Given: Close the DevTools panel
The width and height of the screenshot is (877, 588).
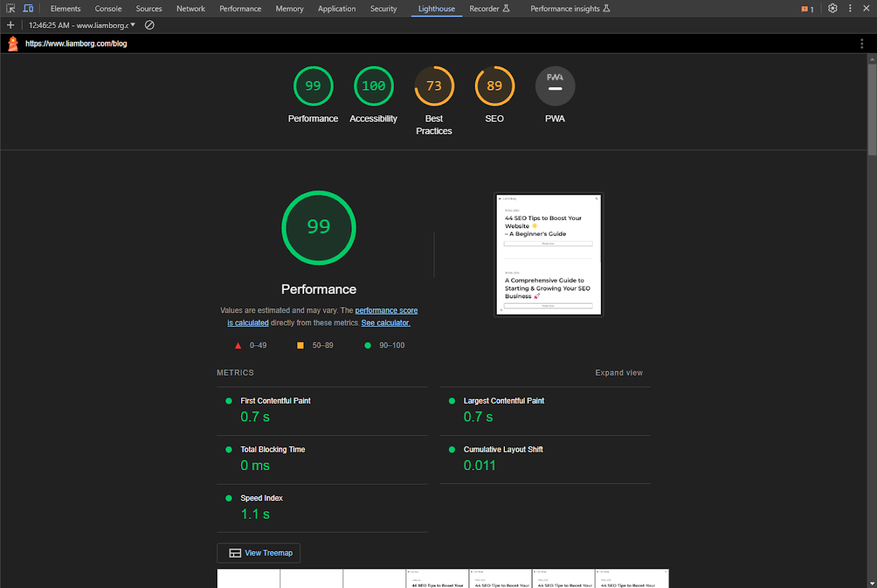Looking at the screenshot, I should coord(867,8).
